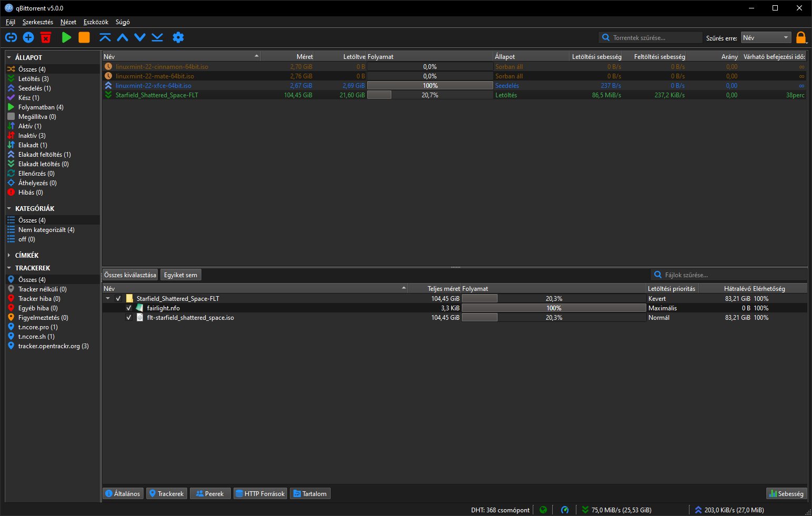
Task: Select linuxmint-22-cinnamon-64bit.iso torrent row
Action: 454,67
